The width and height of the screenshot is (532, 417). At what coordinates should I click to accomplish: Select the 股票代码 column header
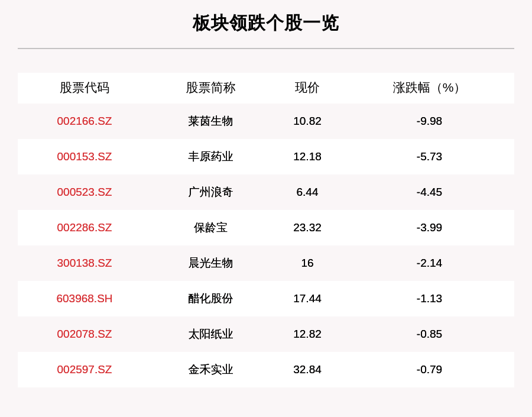[x=85, y=88]
